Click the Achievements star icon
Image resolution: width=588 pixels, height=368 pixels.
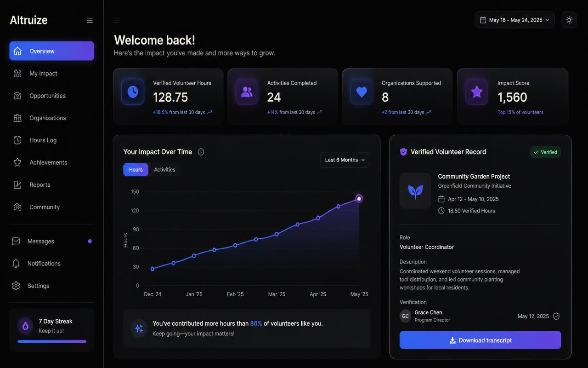point(17,162)
